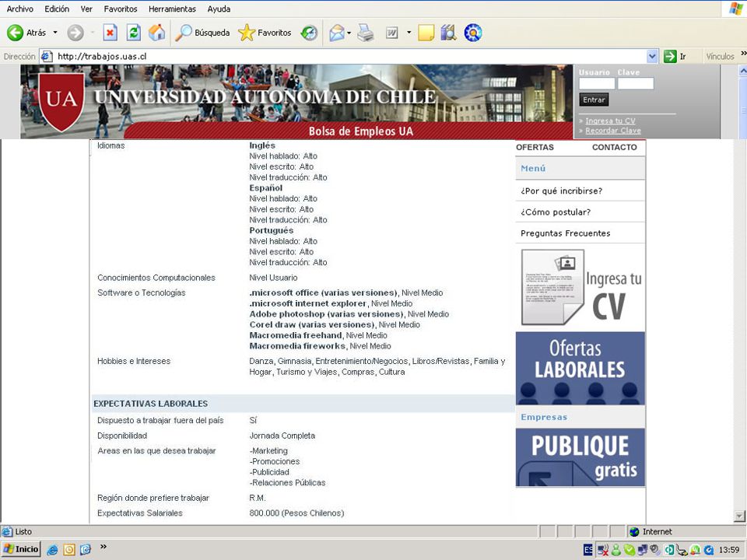This screenshot has height=560, width=747.
Task: Click the page scrollbar down arrow
Action: (x=740, y=516)
